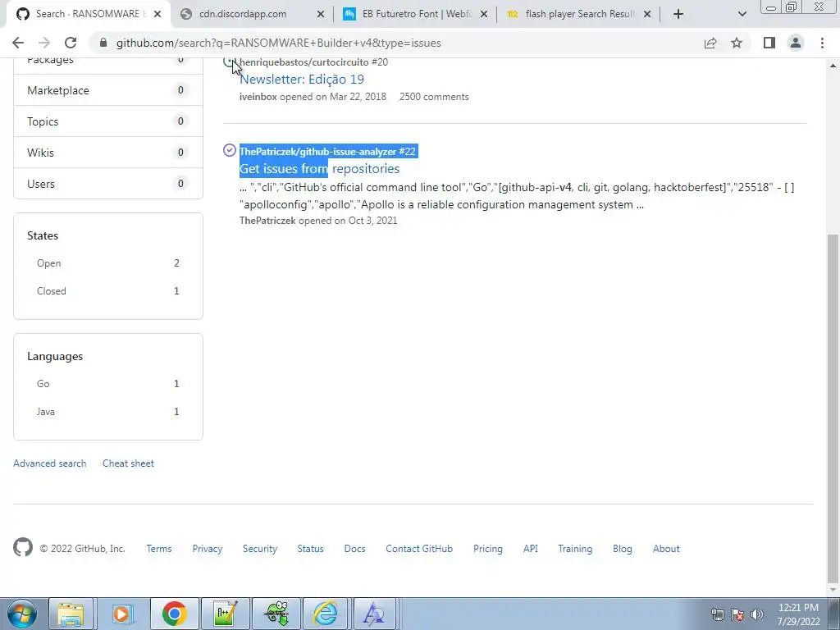Close the flash player Search Results tab
Screen dimensions: 840x630
pyautogui.click(x=647, y=14)
